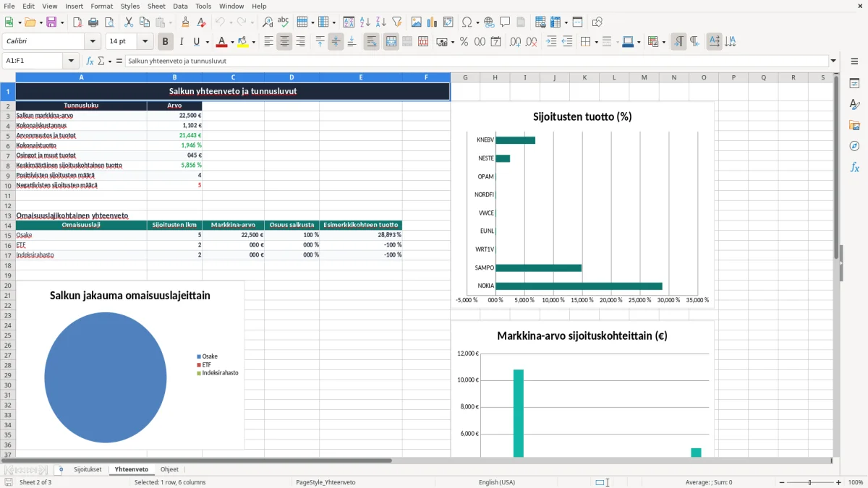Cut the selection with scissors icon
This screenshot has height=488, width=868.
coord(129,22)
